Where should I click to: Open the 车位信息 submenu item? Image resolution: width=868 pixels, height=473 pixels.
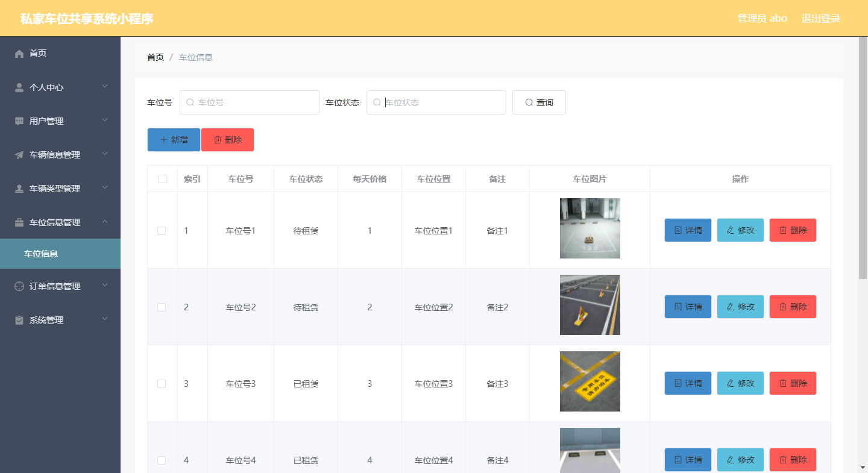pyautogui.click(x=42, y=254)
